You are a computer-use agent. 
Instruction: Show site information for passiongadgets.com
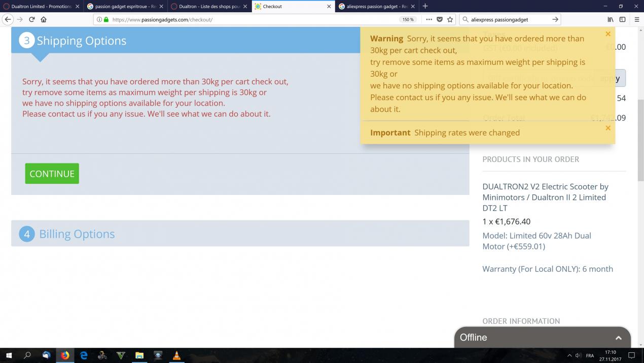[x=99, y=19]
